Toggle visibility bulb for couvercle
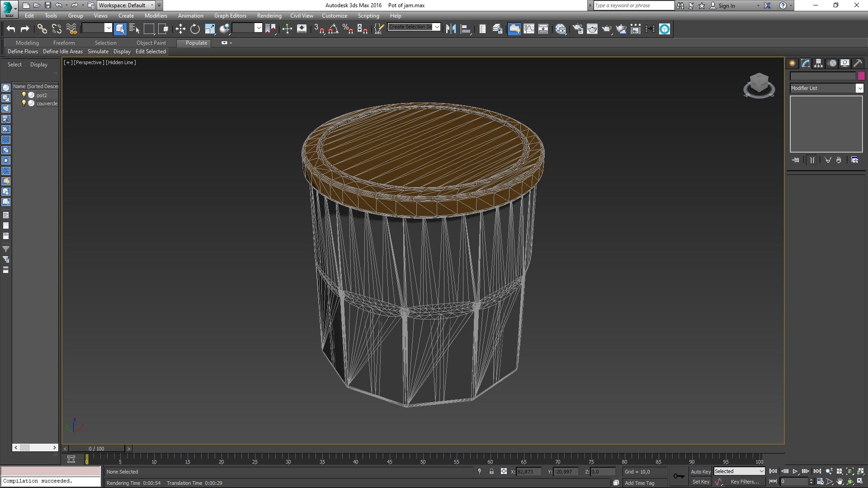The image size is (868, 488). tap(24, 103)
